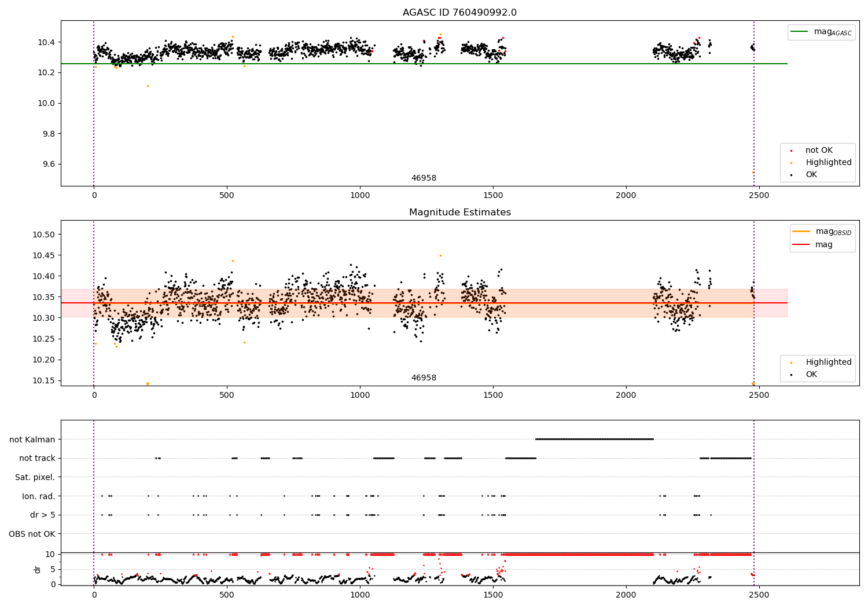Image resolution: width=868 pixels, height=608 pixels.
Task: Click the 9.8 tick on top plot y-axis
Action: 49,134
